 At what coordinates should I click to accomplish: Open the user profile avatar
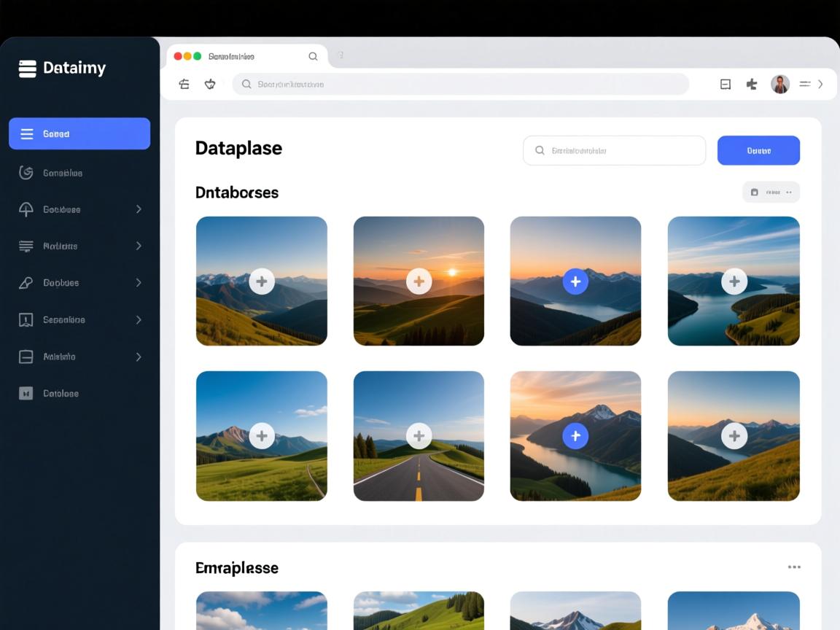(780, 85)
